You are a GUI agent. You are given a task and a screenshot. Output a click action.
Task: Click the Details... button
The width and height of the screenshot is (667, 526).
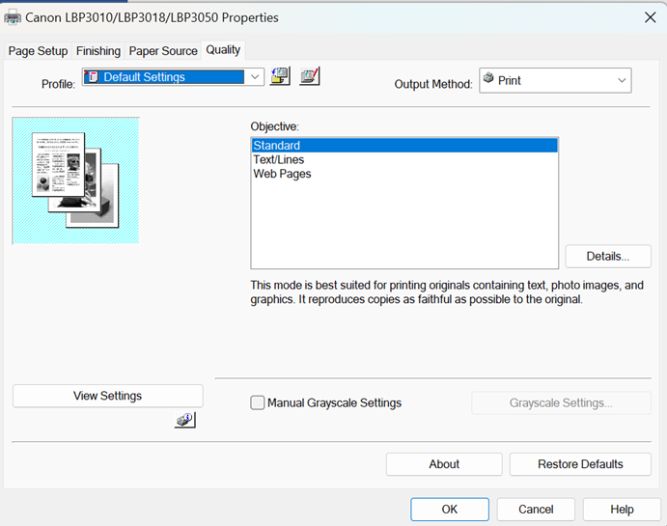(x=608, y=256)
